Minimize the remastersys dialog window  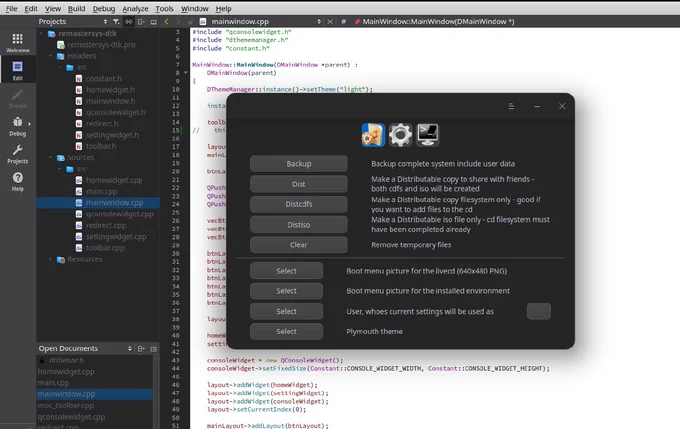point(537,106)
